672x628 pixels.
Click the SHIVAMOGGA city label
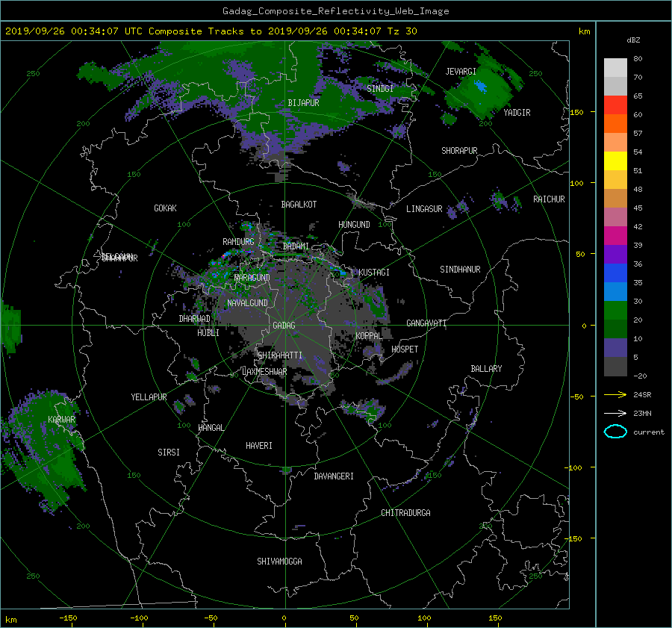(x=279, y=562)
